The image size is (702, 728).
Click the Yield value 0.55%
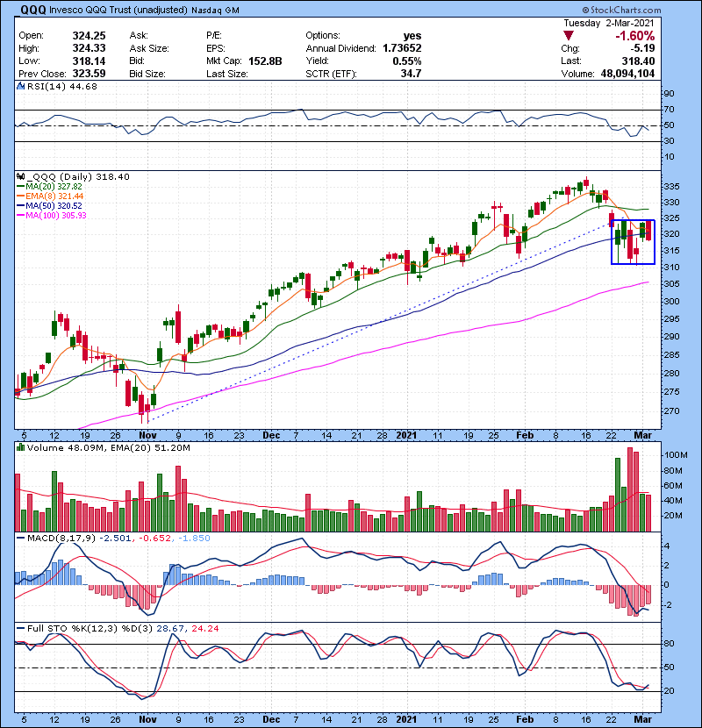(407, 61)
